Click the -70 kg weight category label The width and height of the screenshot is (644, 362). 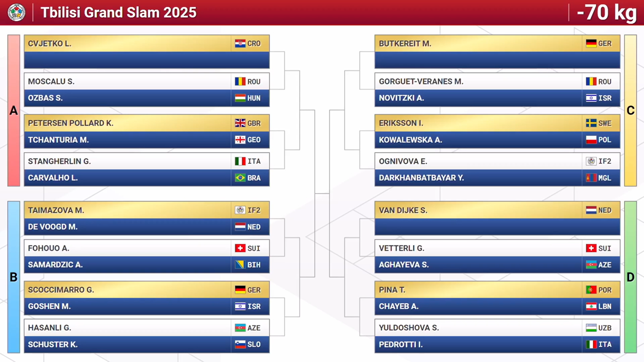607,13
